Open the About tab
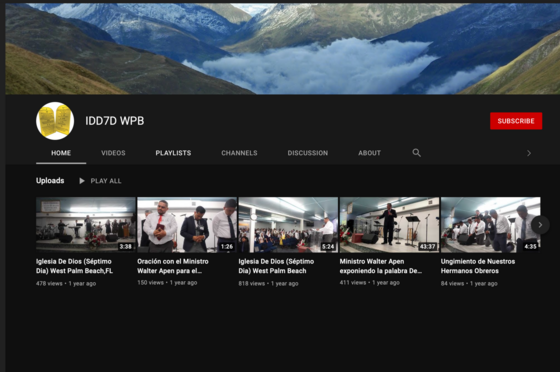Viewport: 560px width, 372px height. click(x=370, y=153)
